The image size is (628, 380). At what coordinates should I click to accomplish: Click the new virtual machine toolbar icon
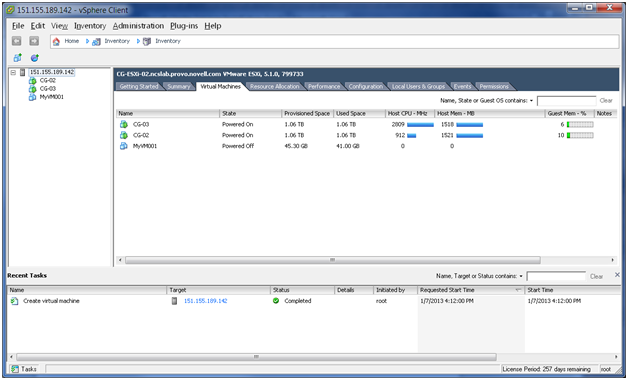pyautogui.click(x=18, y=58)
